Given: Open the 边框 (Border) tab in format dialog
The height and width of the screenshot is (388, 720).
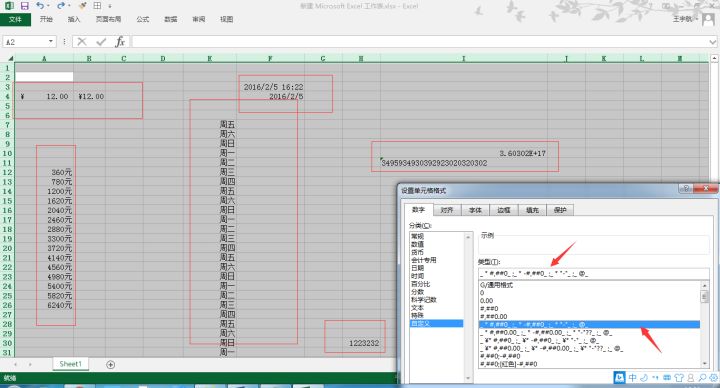Looking at the screenshot, I should pyautogui.click(x=504, y=210).
